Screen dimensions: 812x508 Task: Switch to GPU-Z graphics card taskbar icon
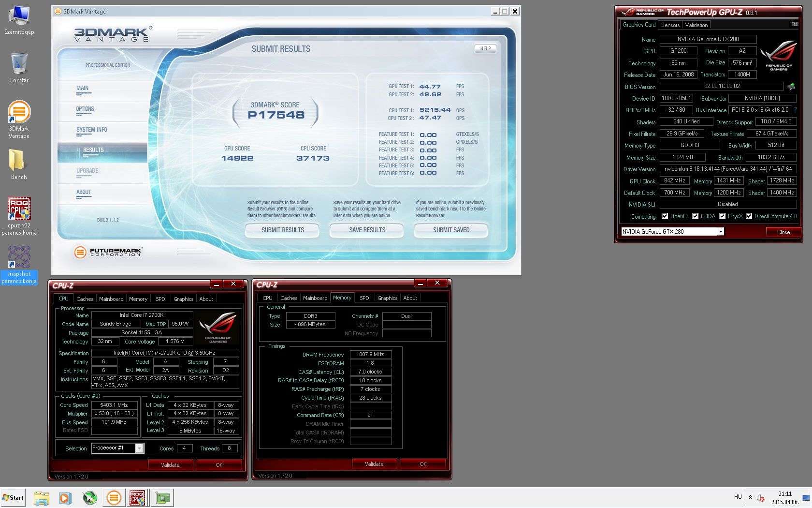(x=163, y=498)
